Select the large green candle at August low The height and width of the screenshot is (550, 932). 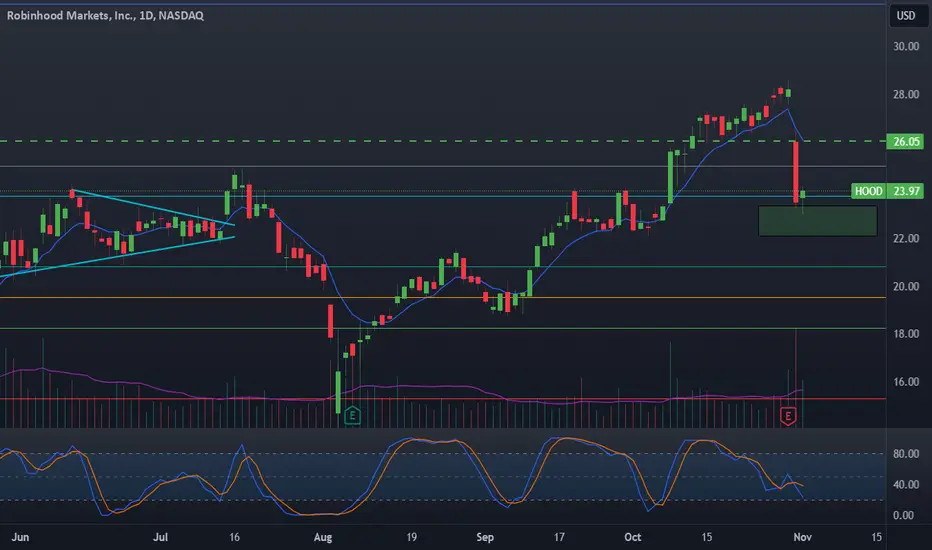[x=338, y=392]
